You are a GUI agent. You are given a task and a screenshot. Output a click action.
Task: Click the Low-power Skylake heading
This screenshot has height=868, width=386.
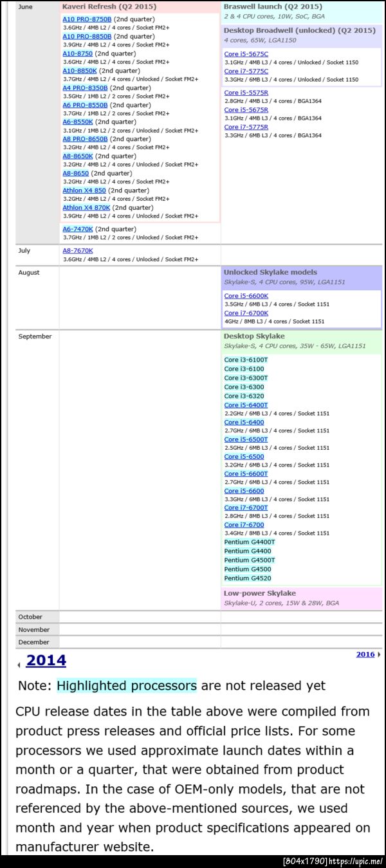[260, 593]
